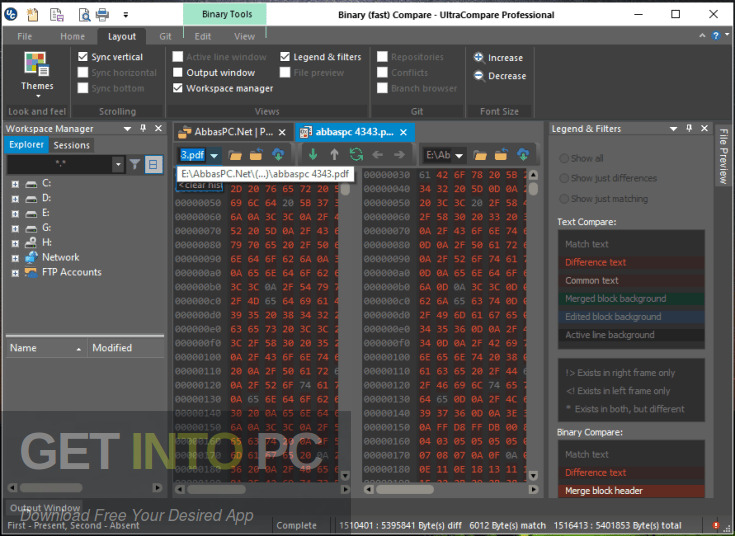Expand the C: drive tree node
This screenshot has width=735, height=536.
coord(15,184)
